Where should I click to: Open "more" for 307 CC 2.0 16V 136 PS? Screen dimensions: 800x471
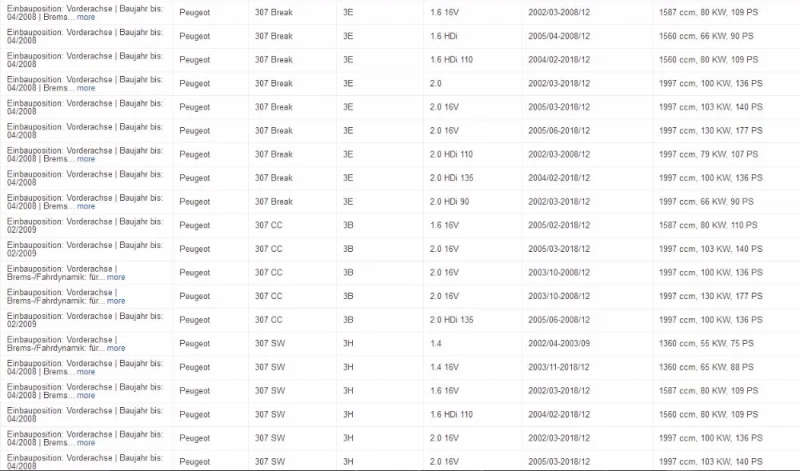116,277
